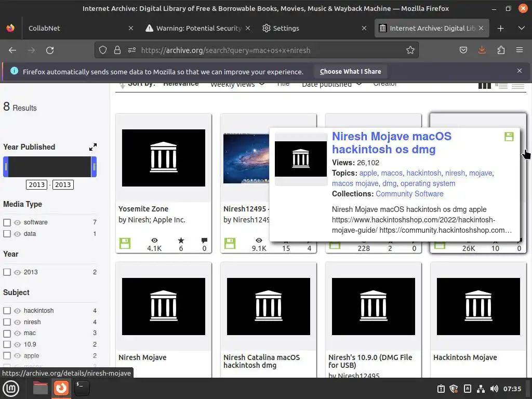Close the Settings tab
The height and width of the screenshot is (399, 532).
pyautogui.click(x=364, y=28)
